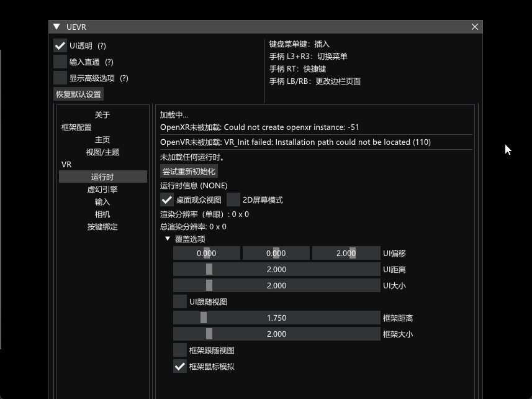
Task: Open the 关于 sidebar page
Action: click(x=102, y=115)
